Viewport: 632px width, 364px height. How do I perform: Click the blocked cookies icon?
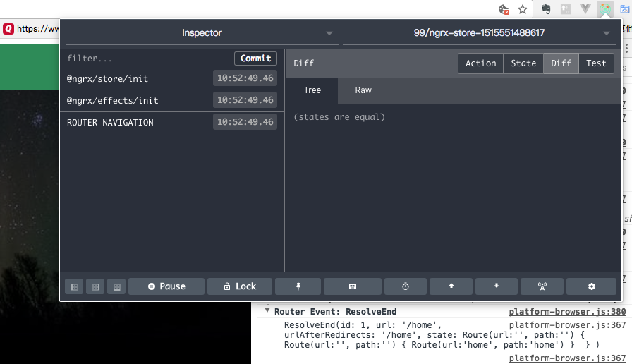coord(504,9)
